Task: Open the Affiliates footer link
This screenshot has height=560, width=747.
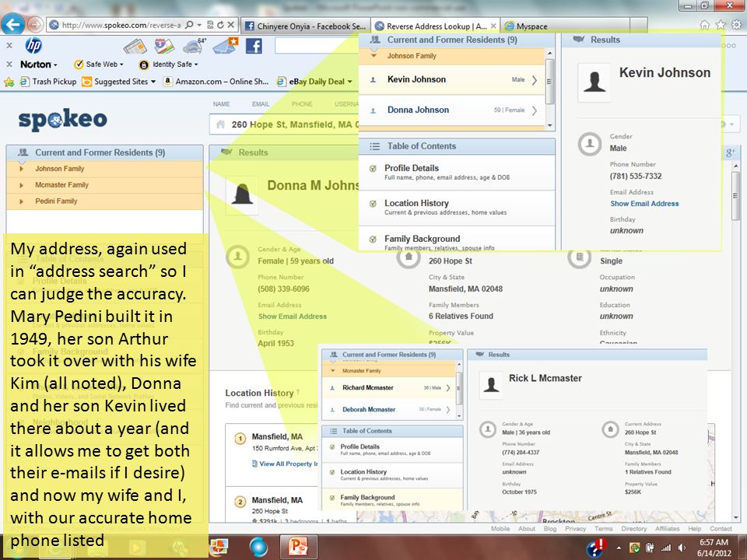Action: click(667, 529)
